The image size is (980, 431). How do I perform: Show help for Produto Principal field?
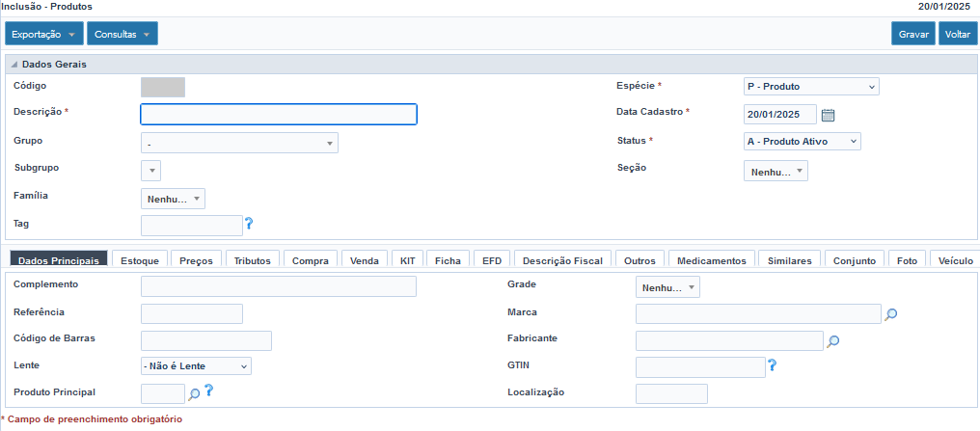click(x=208, y=391)
